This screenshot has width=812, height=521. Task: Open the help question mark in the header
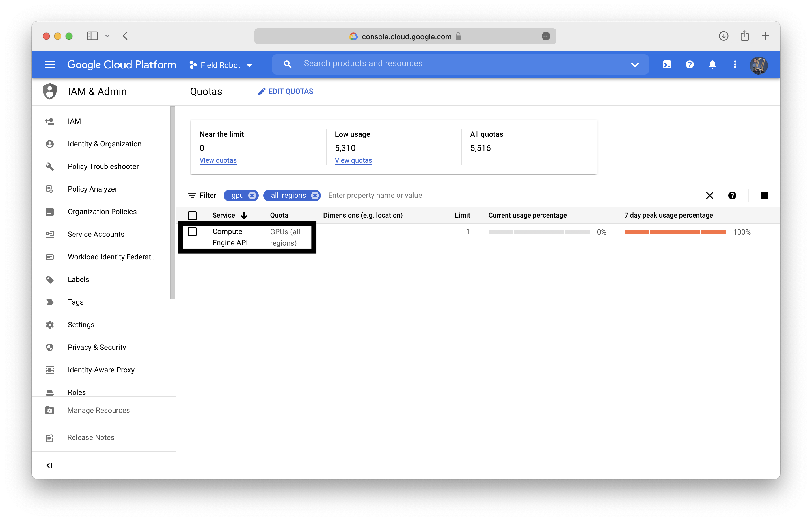[x=690, y=65]
